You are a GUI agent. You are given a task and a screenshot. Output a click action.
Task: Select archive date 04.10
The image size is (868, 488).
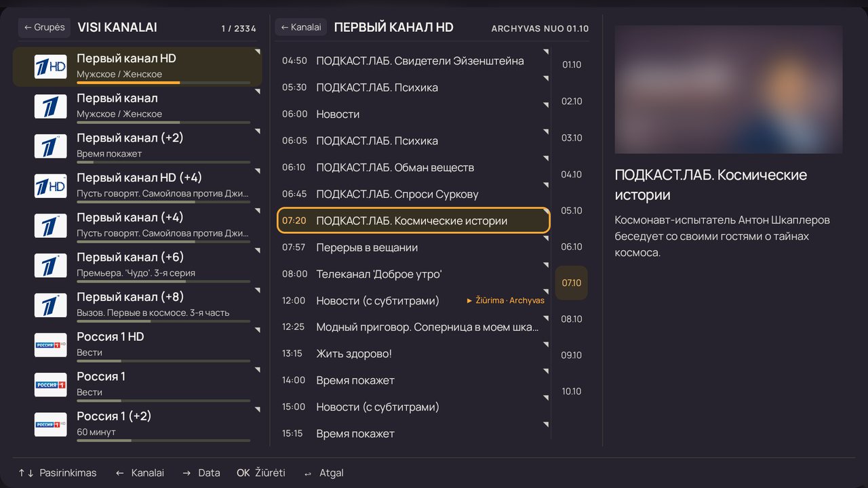572,174
